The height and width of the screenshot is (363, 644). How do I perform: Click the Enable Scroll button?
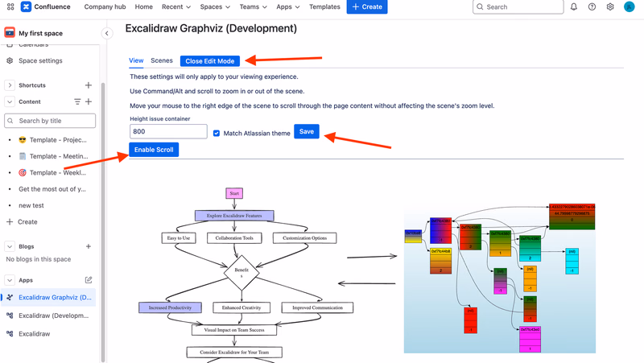[154, 150]
